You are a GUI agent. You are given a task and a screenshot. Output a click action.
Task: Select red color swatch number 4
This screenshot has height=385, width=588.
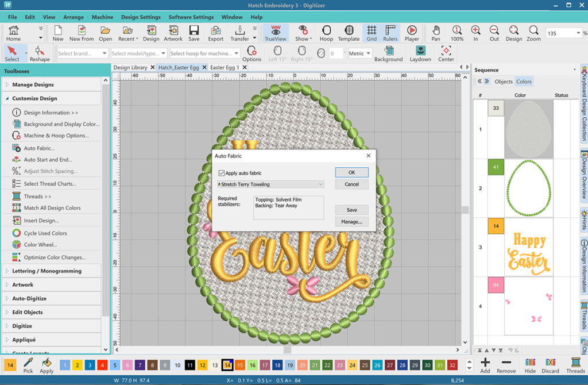pyautogui.click(x=102, y=365)
